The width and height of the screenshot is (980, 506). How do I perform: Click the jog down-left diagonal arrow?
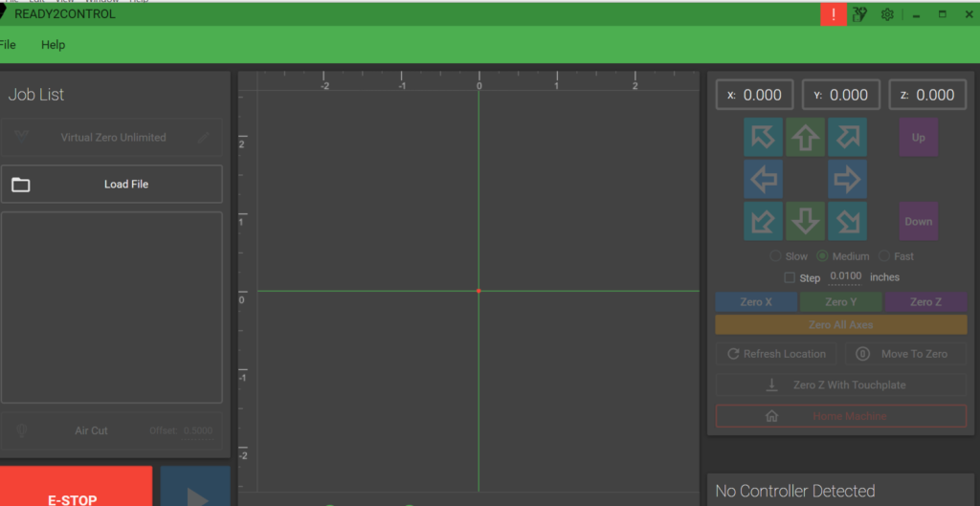763,221
